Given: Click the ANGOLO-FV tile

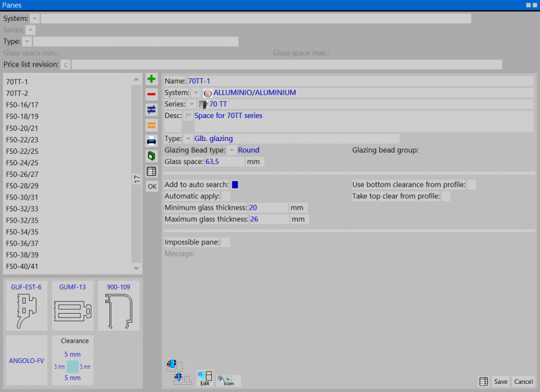Looking at the screenshot, I should [26, 360].
